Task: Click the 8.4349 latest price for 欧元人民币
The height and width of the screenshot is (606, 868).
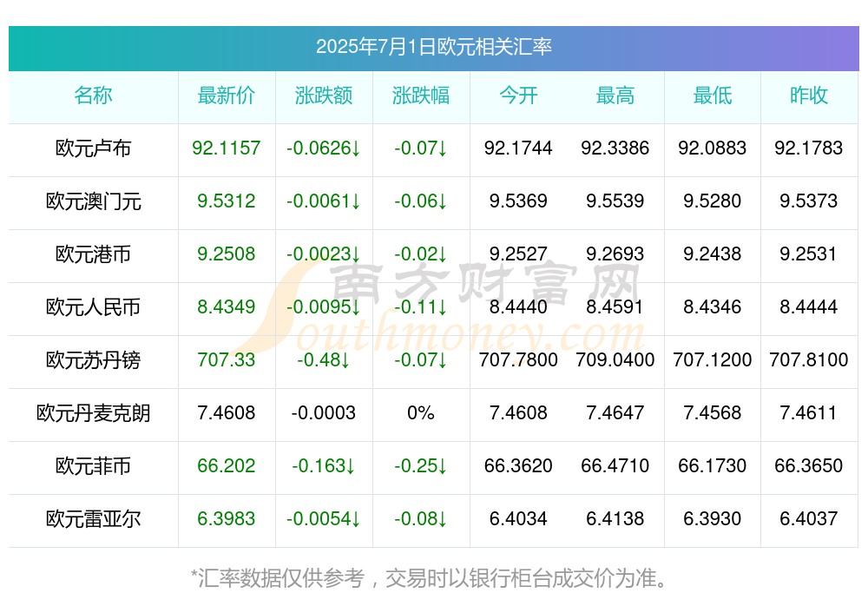Action: (x=226, y=306)
